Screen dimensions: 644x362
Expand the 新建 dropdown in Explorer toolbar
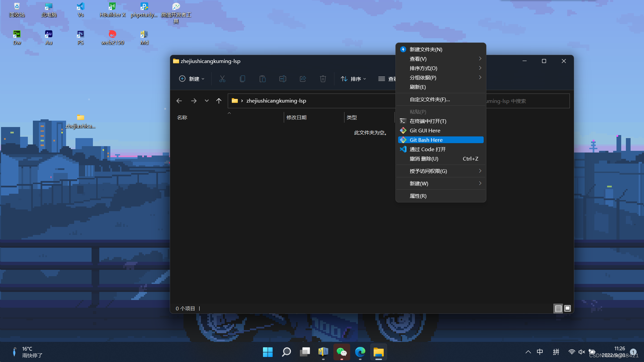(x=192, y=79)
